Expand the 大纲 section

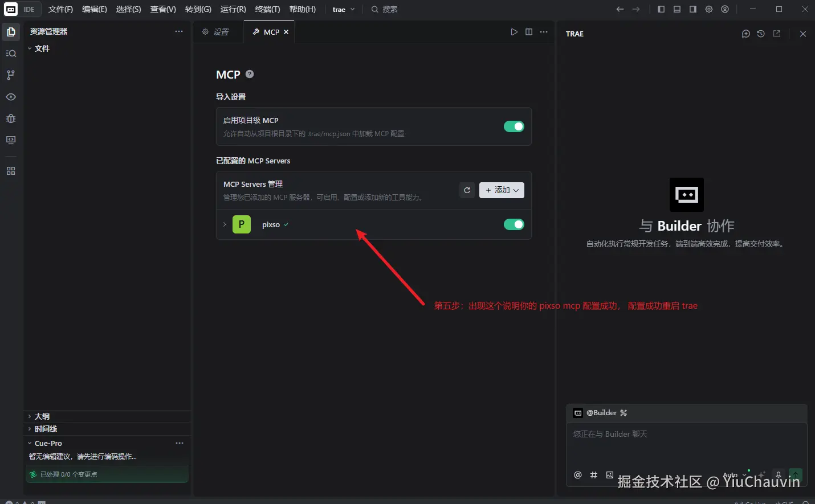point(107,416)
